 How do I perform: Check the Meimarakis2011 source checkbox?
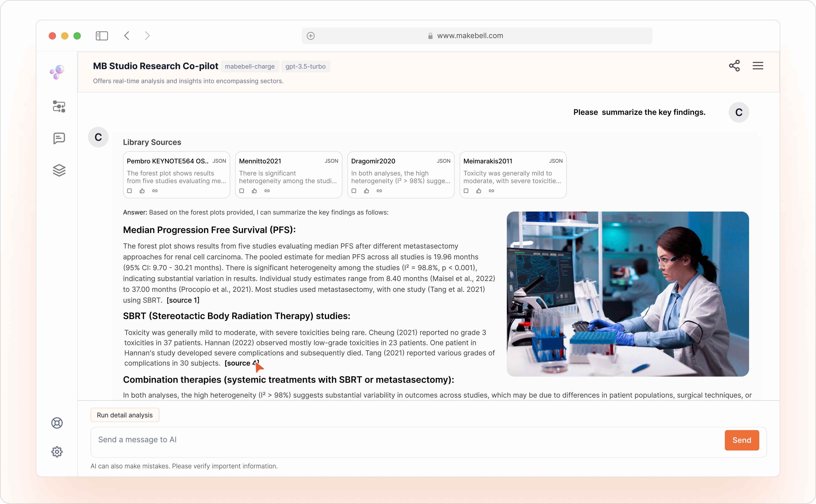[x=466, y=191]
